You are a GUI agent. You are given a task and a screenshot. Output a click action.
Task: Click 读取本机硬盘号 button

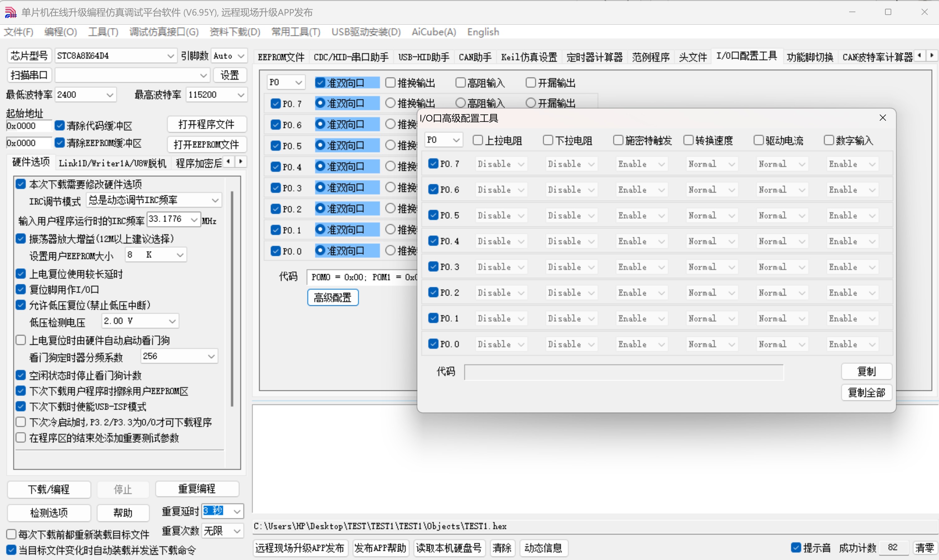click(449, 548)
